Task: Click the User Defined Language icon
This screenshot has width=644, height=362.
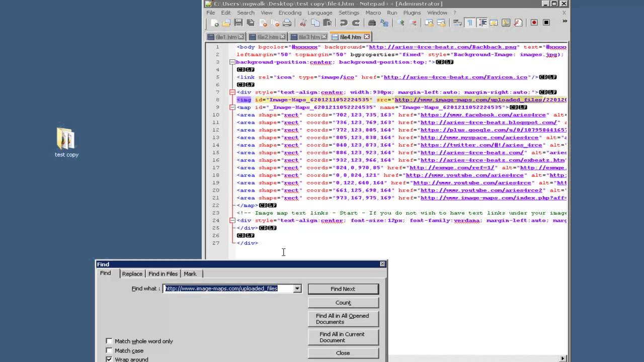Action: pos(494,23)
